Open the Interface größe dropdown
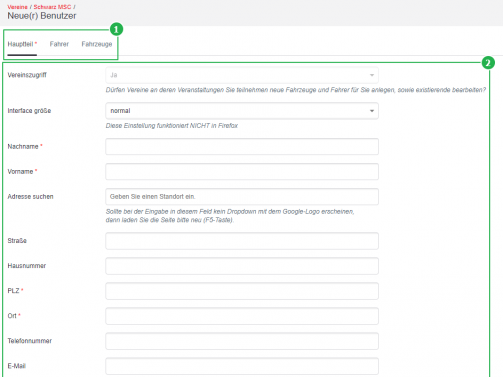Image resolution: width=503 pixels, height=377 pixels. point(242,111)
